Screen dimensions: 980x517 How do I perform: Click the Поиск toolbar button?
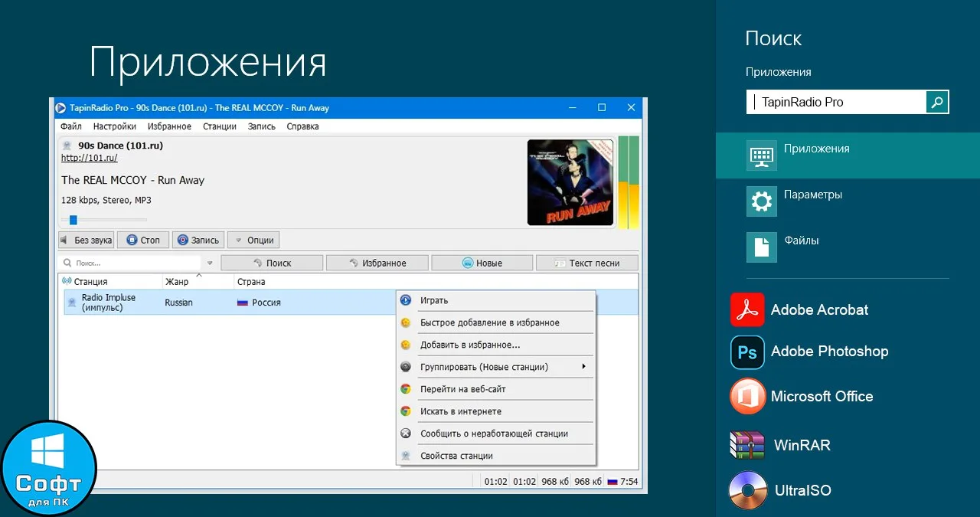(x=272, y=263)
